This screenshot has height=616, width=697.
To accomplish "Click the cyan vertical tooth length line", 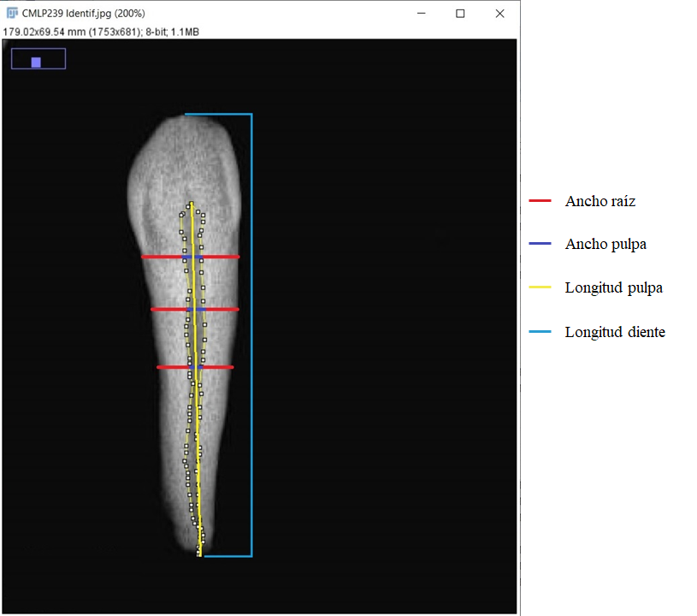I will click(x=251, y=334).
